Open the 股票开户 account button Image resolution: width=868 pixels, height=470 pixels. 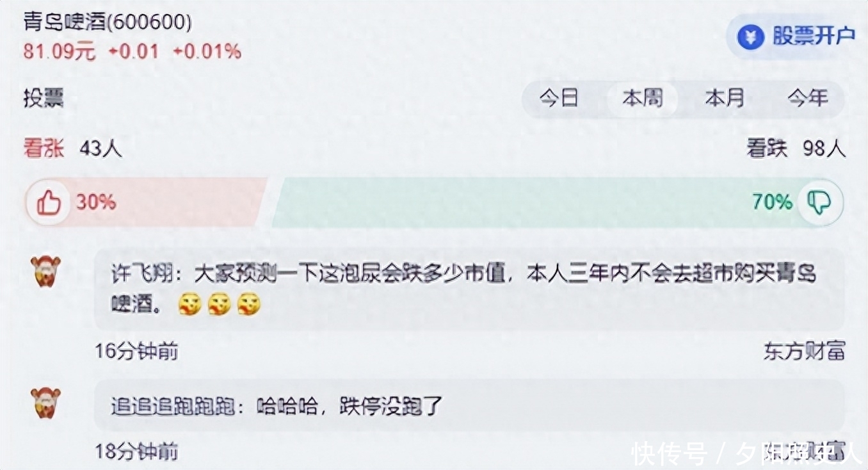tap(796, 36)
